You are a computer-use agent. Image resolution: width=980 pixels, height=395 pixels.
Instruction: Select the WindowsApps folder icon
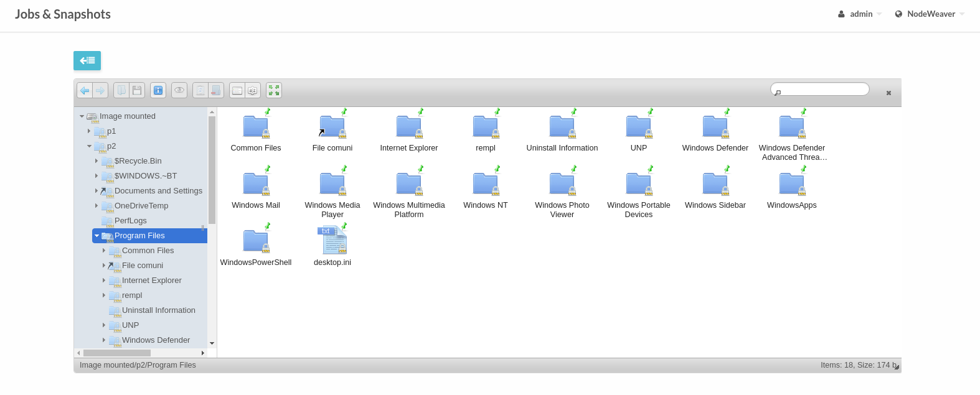(x=792, y=184)
